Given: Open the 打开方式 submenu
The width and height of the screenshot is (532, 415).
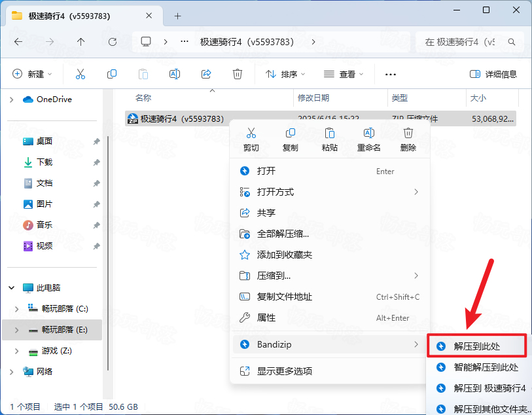Looking at the screenshot, I should coord(329,192).
